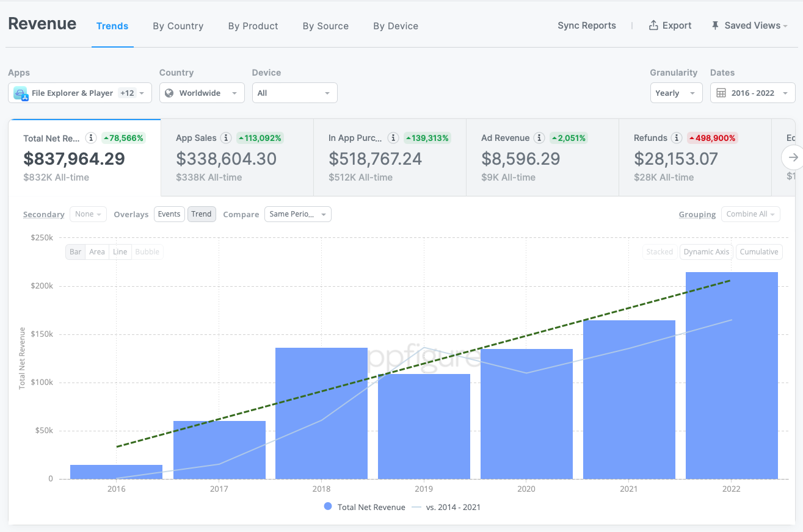Screen dimensions: 803x532
Task: Click the Sync Reports link
Action: click(x=586, y=26)
